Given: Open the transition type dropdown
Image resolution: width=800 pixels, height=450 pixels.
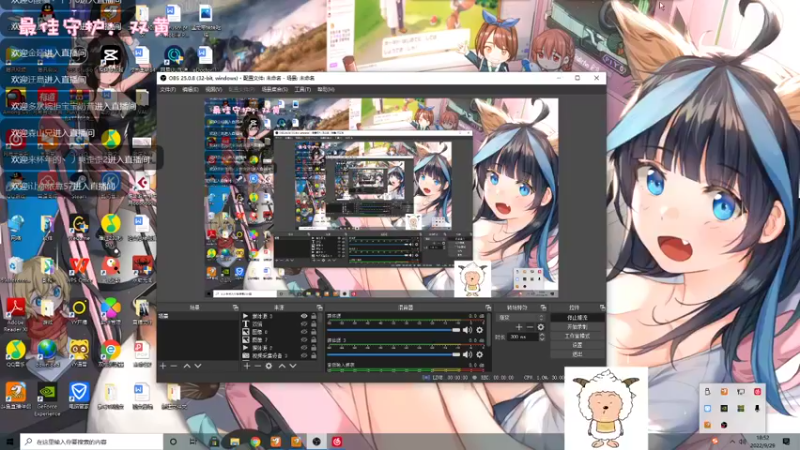Looking at the screenshot, I should (520, 317).
